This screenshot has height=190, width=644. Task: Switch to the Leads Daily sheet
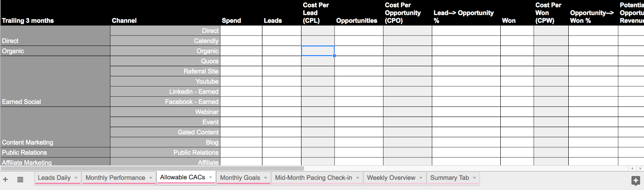54,178
